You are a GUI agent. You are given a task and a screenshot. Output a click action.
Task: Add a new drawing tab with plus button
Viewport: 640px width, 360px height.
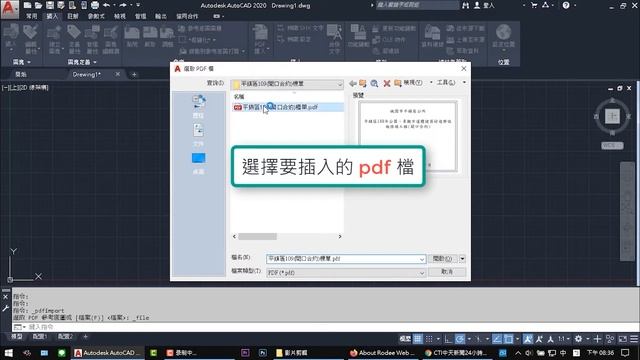(x=134, y=74)
